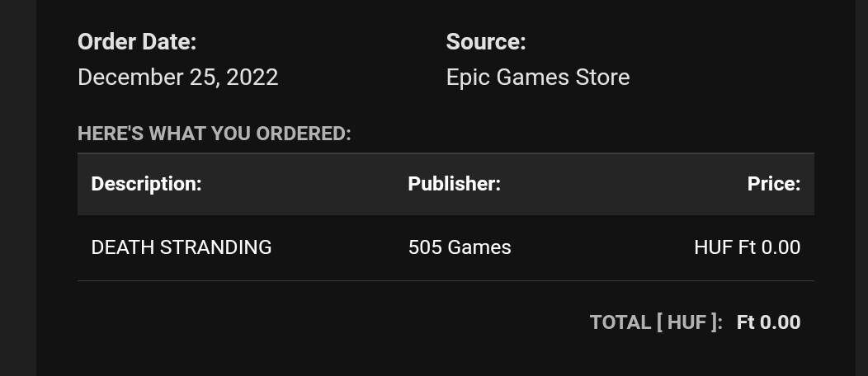Click the Publisher column header
This screenshot has height=376, width=868.
(454, 184)
